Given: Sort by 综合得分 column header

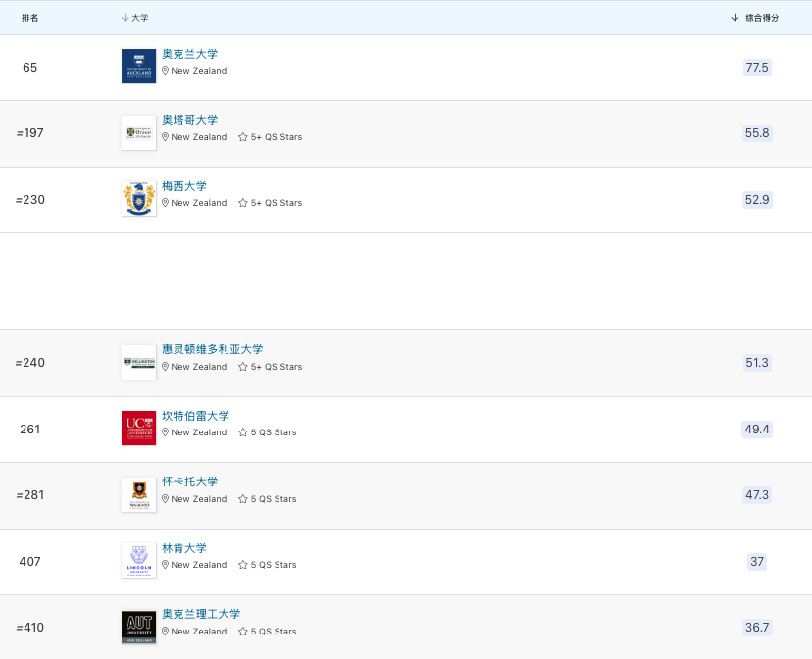Looking at the screenshot, I should point(755,18).
